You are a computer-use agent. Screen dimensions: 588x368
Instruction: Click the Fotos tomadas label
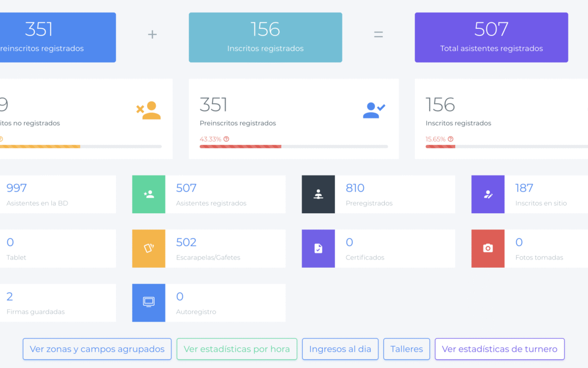[539, 257]
